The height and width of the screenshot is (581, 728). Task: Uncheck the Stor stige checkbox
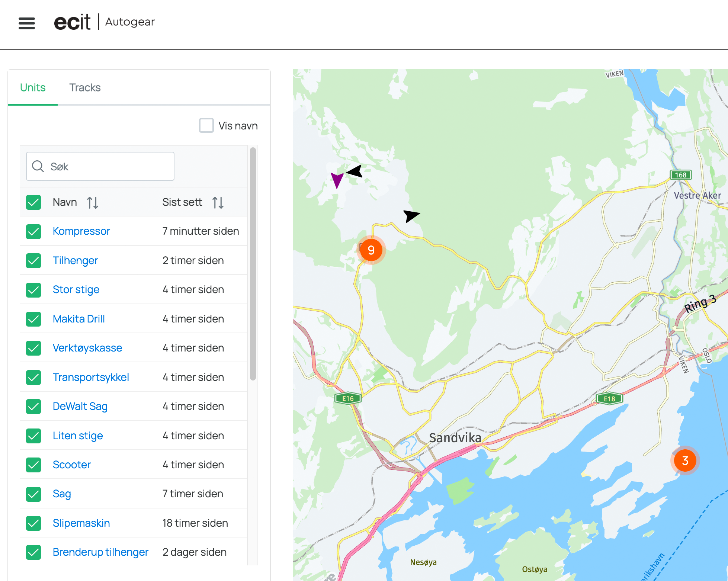pos(33,290)
